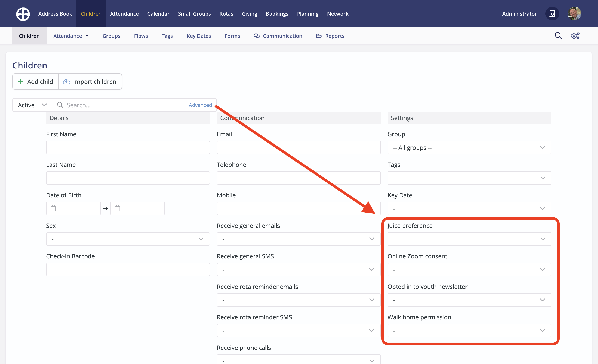Image resolution: width=598 pixels, height=364 pixels.
Task: Click into the First Name field
Action: [x=128, y=147]
